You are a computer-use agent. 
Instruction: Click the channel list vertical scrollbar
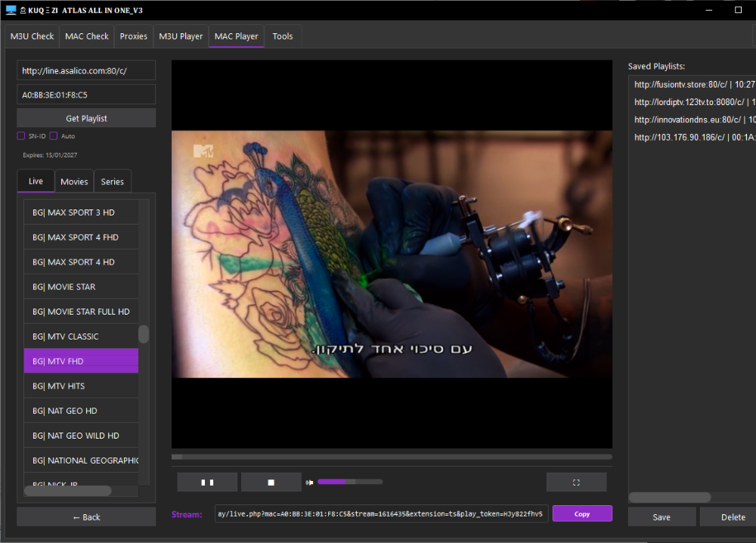pos(144,334)
